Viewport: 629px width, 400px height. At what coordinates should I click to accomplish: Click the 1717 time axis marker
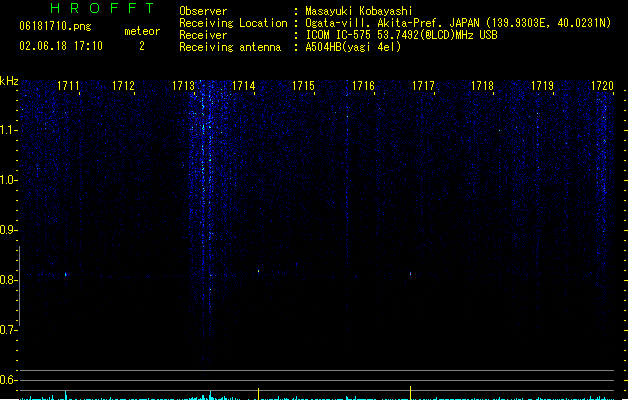coord(423,86)
